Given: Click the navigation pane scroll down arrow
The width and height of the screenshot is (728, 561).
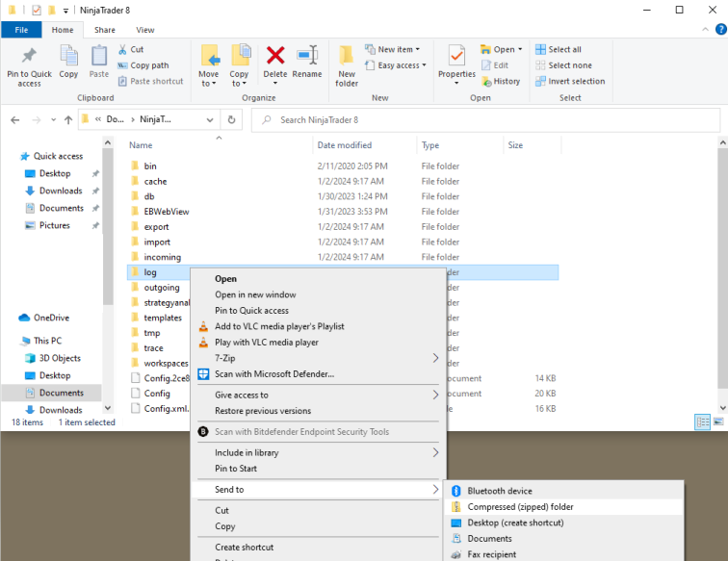Looking at the screenshot, I should (108, 408).
